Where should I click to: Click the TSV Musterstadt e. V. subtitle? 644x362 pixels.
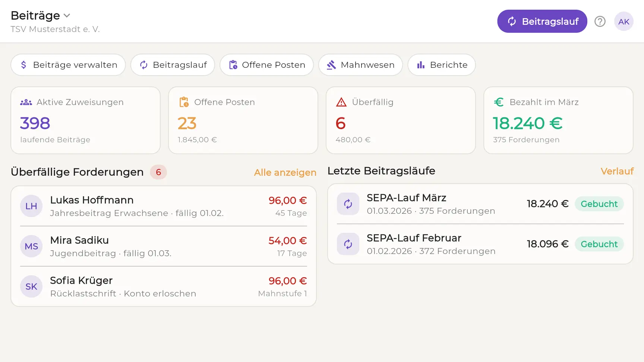[55, 29]
